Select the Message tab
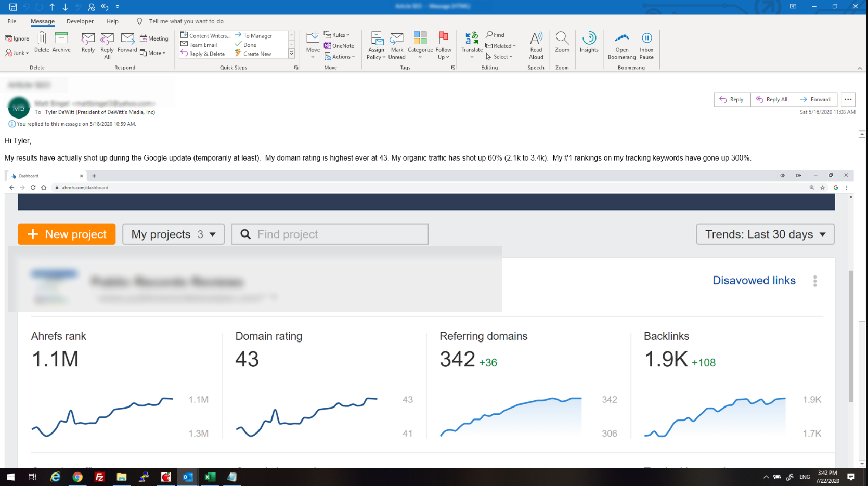This screenshot has height=486, width=868. (43, 21)
